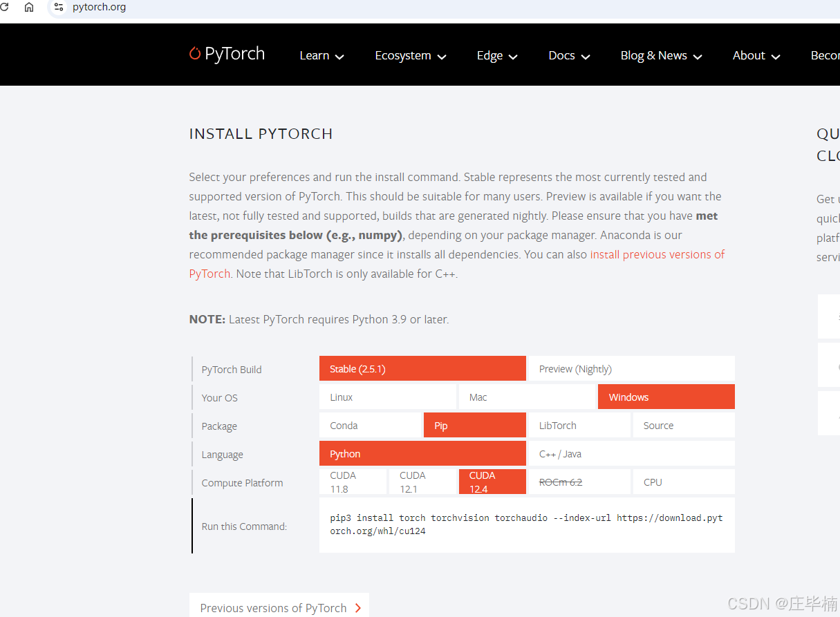Viewport: 840px width, 617px height.
Task: Select the Stable (2.5.1) build
Action: (x=422, y=369)
